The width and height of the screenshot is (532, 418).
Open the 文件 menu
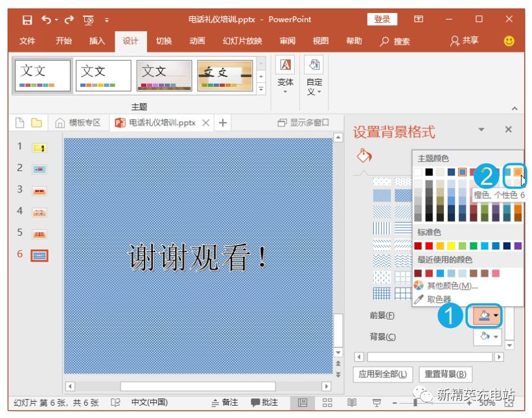[x=27, y=41]
